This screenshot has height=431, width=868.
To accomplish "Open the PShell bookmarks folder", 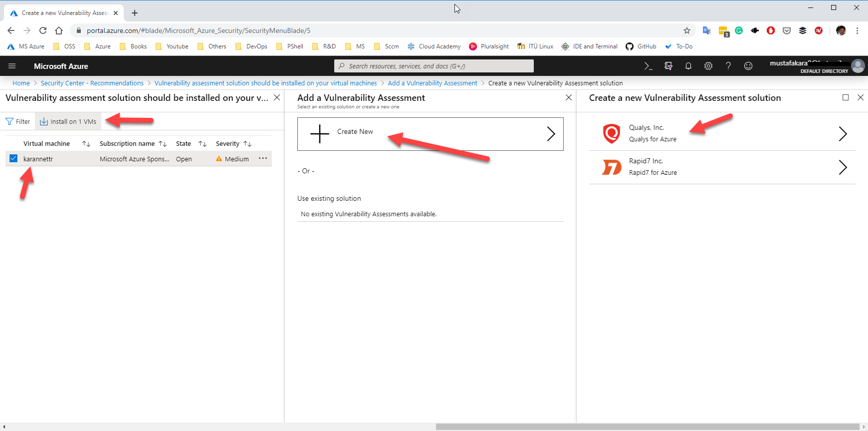I will (290, 46).
